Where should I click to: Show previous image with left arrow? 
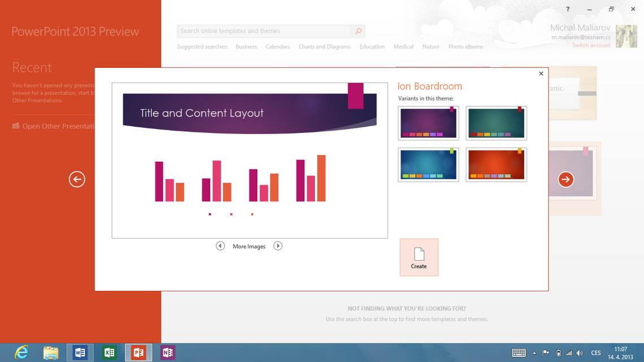(x=220, y=246)
